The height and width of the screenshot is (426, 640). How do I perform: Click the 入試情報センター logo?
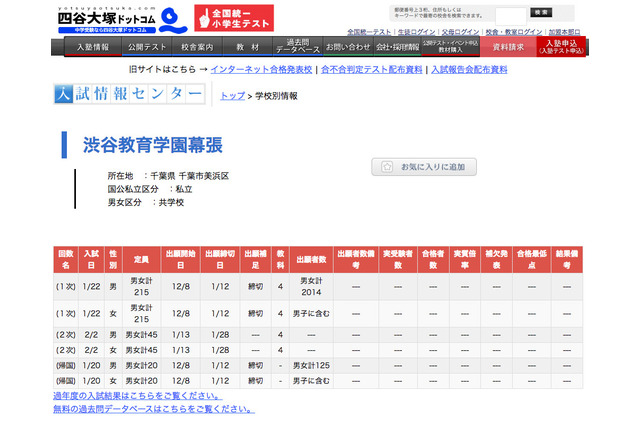pyautogui.click(x=132, y=94)
